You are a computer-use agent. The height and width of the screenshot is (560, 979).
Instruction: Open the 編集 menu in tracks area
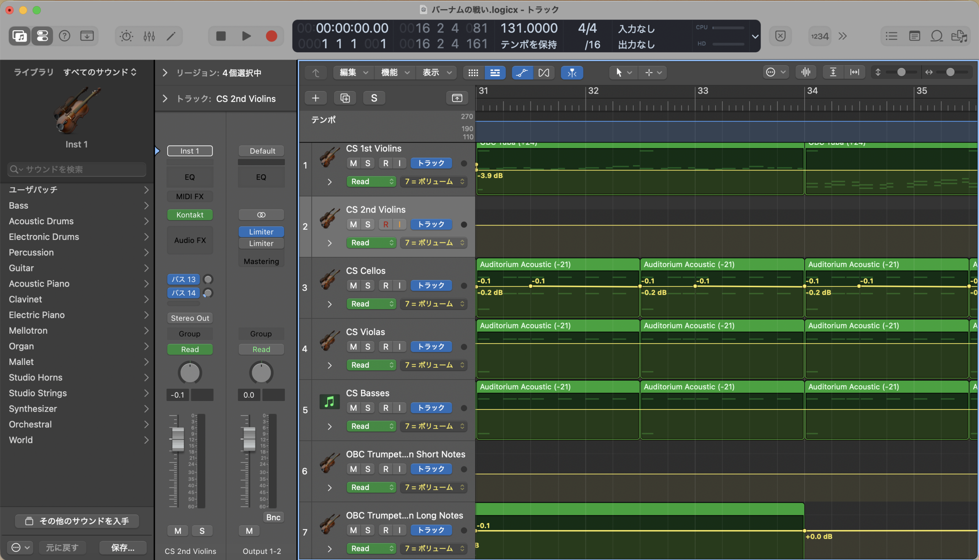point(354,73)
